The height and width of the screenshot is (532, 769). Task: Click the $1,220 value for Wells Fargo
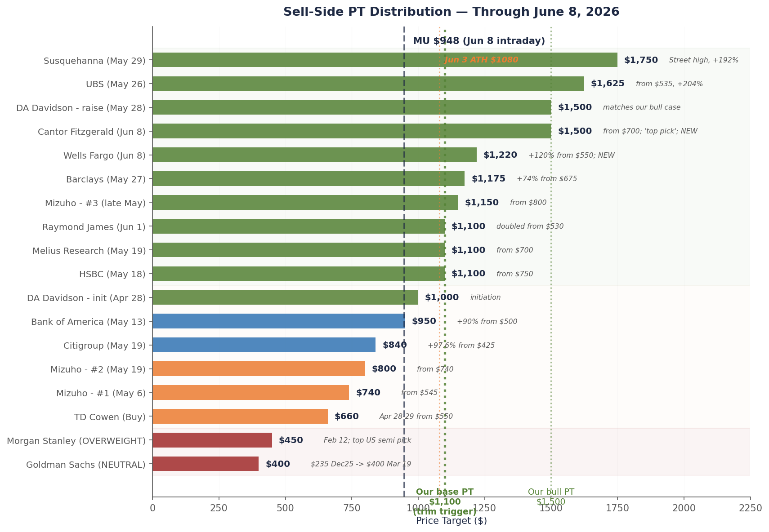[500, 155]
